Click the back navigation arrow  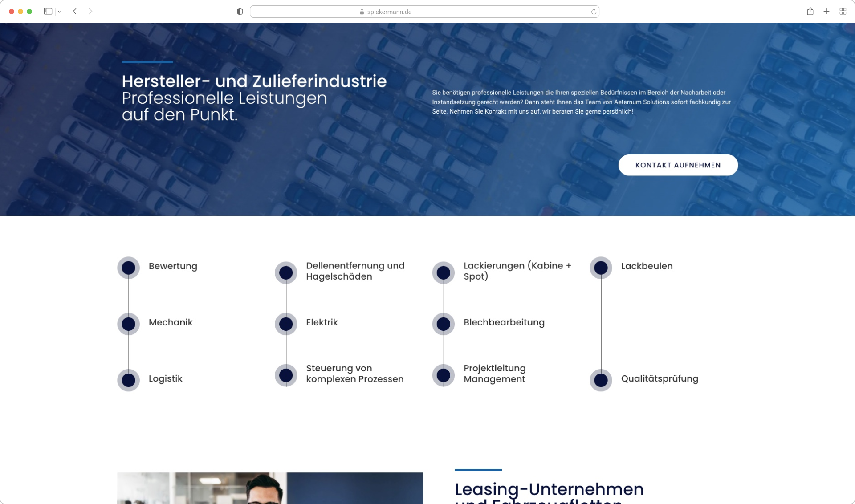[74, 11]
